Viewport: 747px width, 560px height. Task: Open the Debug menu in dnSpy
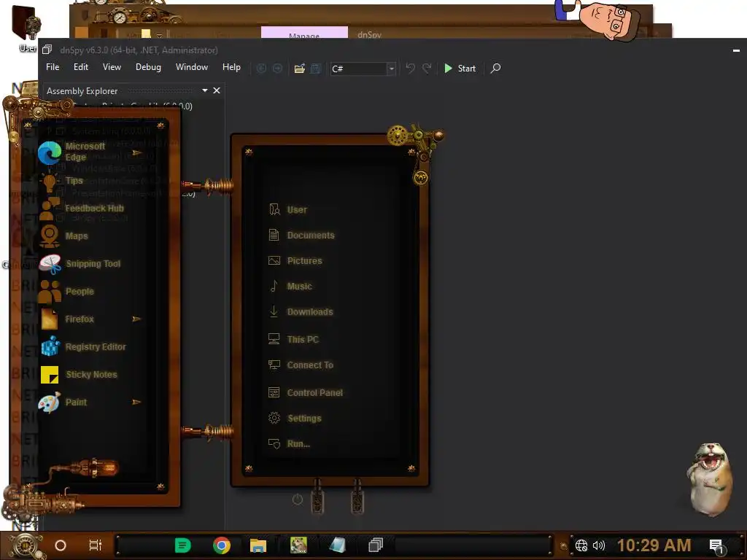coord(148,67)
